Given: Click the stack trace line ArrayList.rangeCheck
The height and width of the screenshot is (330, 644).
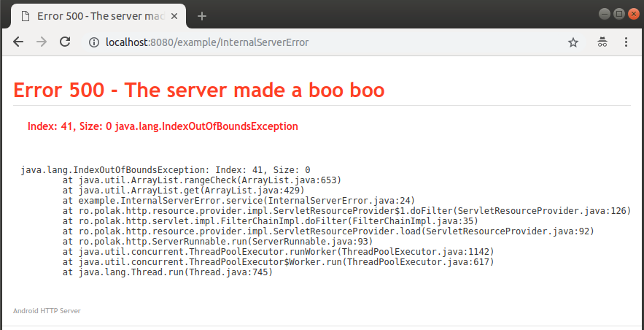Looking at the screenshot, I should coord(202,180).
